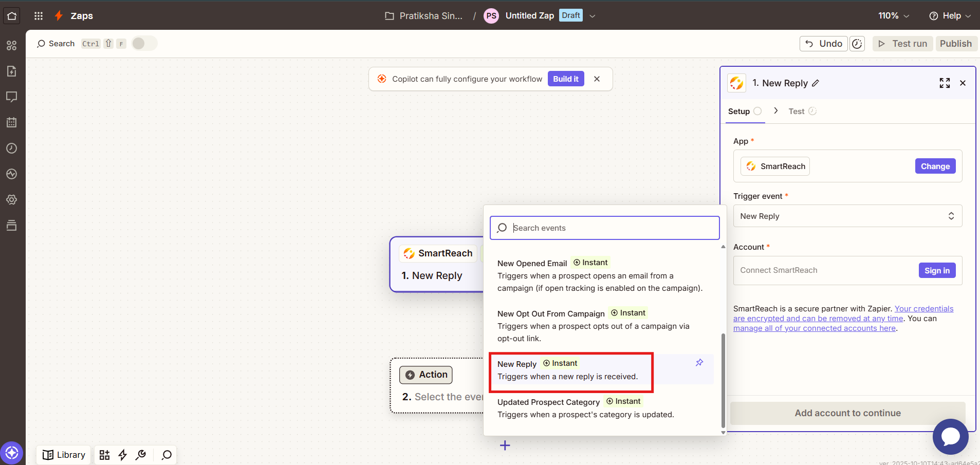Pin the New Reply event
Image resolution: width=980 pixels, height=465 pixels.
click(x=699, y=363)
